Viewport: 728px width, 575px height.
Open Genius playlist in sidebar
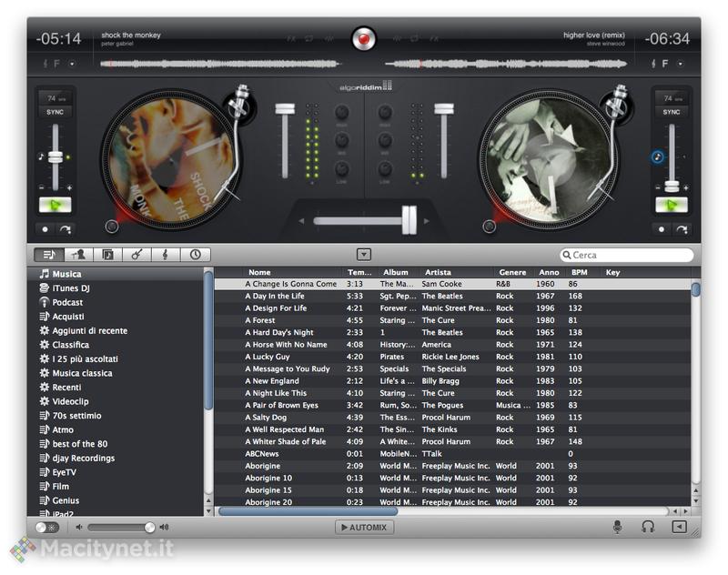point(116,500)
